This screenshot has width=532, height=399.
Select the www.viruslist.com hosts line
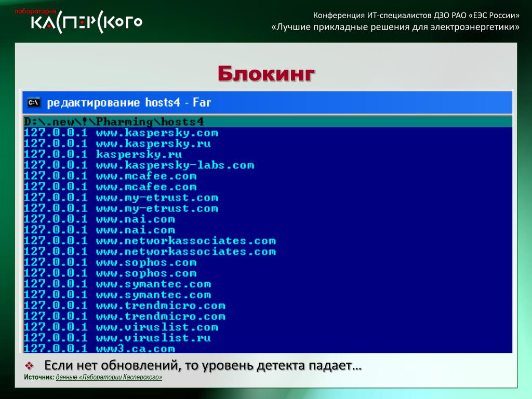click(121, 327)
